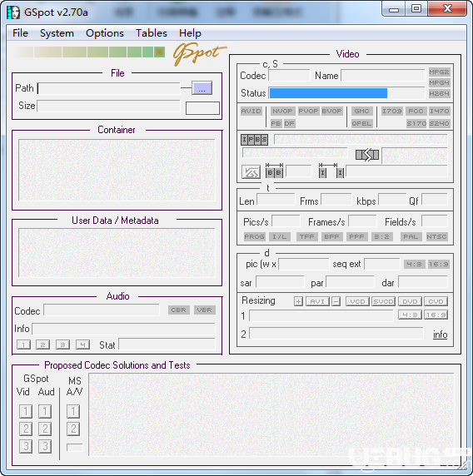Viewport: 473px width, 476px height.
Task: Click the NVOP indicator
Action: (282, 112)
